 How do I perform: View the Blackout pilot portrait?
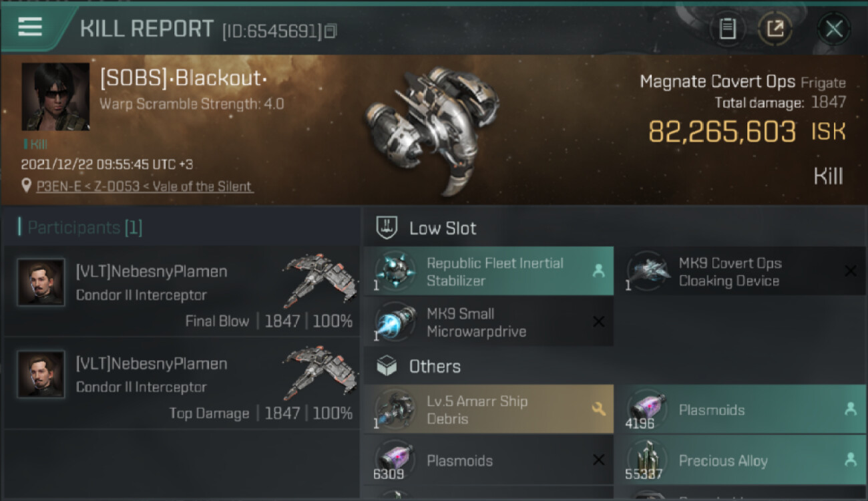click(55, 96)
